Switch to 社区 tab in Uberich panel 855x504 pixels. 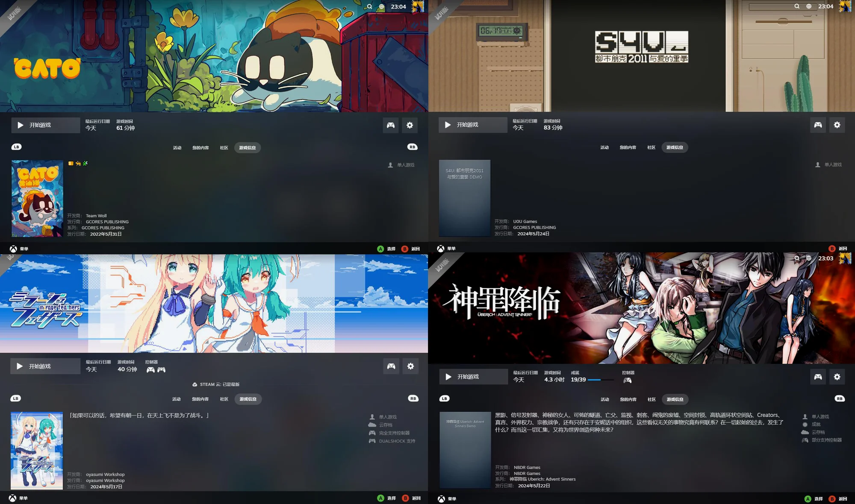[x=652, y=399]
